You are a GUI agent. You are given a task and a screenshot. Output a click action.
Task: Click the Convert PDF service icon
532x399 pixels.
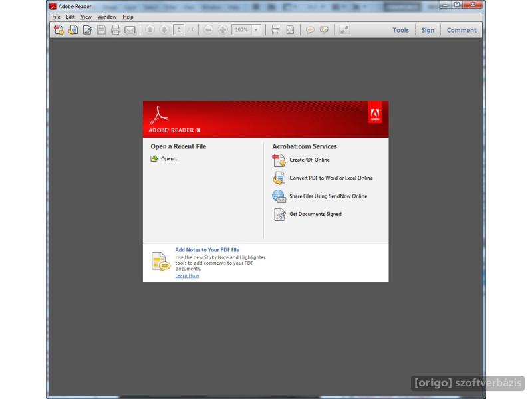279,178
